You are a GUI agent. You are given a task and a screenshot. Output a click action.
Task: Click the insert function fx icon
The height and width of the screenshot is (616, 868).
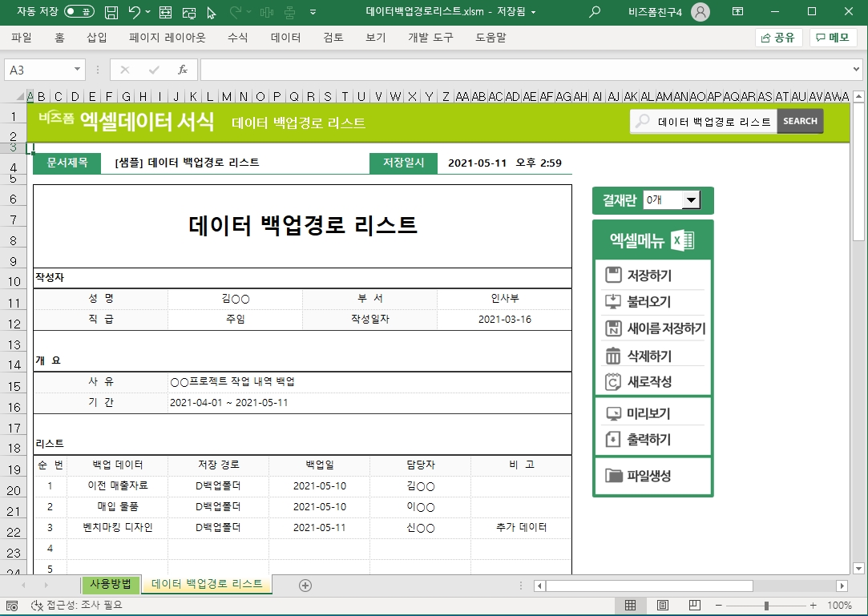pos(183,70)
